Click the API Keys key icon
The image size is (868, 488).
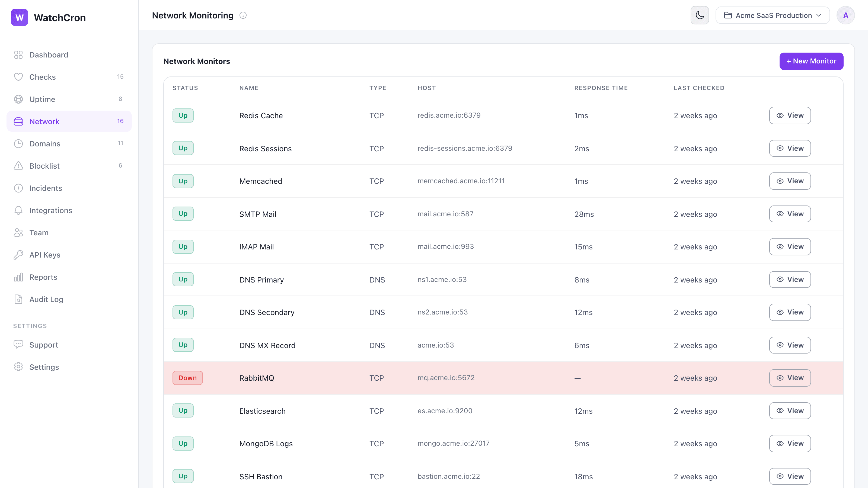pyautogui.click(x=18, y=255)
